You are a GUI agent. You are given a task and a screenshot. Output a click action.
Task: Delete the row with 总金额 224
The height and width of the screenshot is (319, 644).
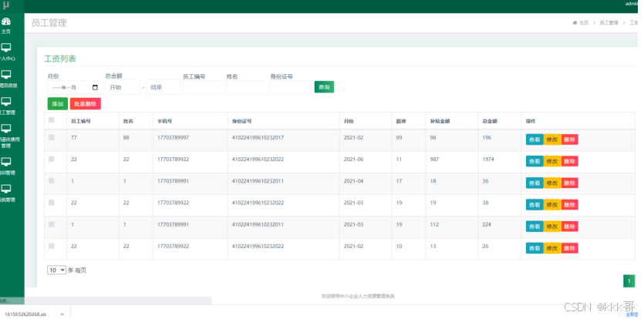click(569, 227)
